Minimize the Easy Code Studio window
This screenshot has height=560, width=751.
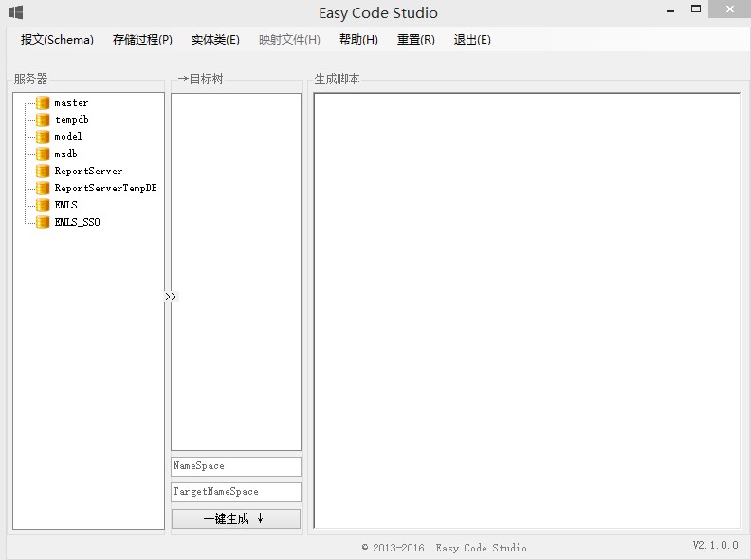[x=670, y=10]
